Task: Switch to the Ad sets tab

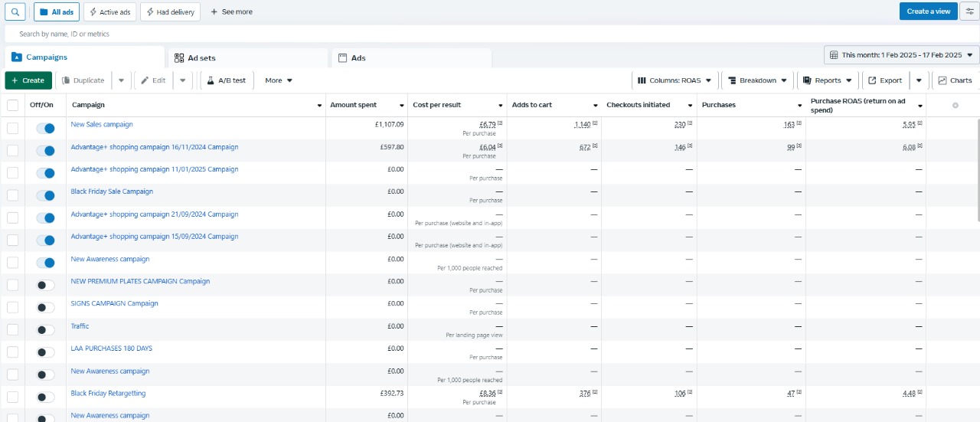Action: point(202,58)
